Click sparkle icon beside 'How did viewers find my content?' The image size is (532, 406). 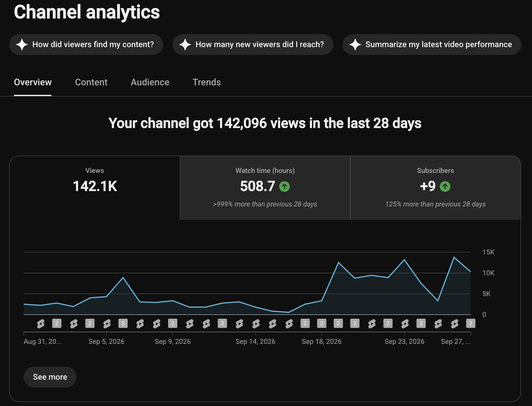coord(22,44)
